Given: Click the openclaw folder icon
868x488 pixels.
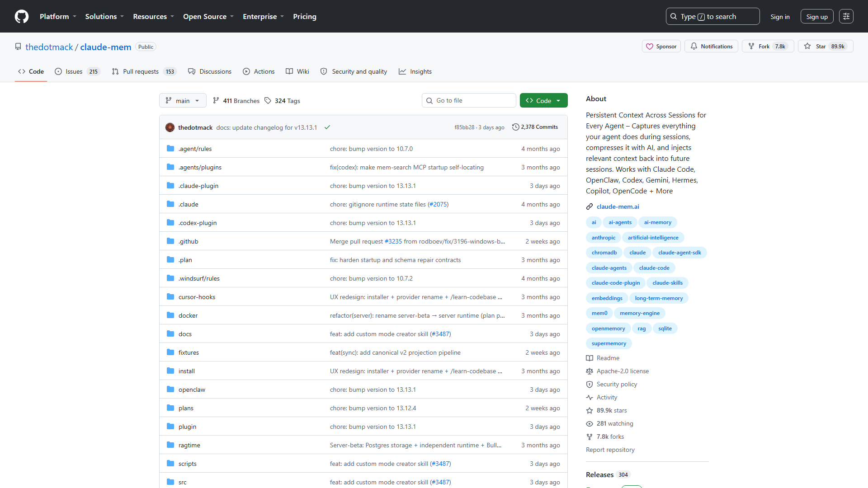Looking at the screenshot, I should 170,389.
